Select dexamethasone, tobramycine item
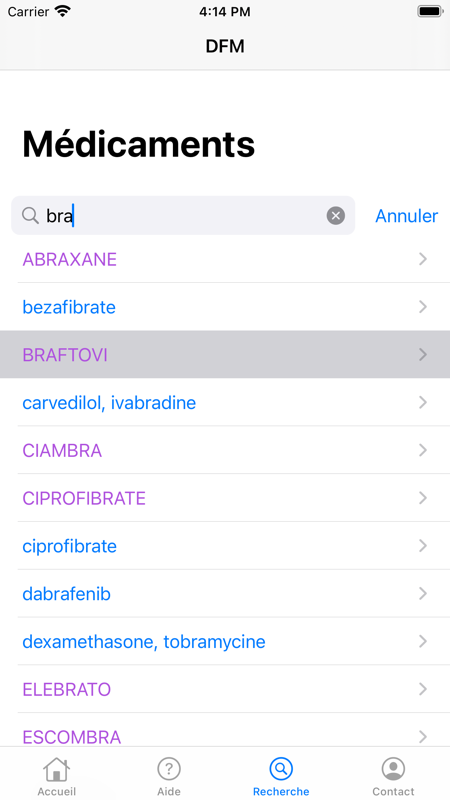Screen dimensions: 450x800 click(225, 641)
